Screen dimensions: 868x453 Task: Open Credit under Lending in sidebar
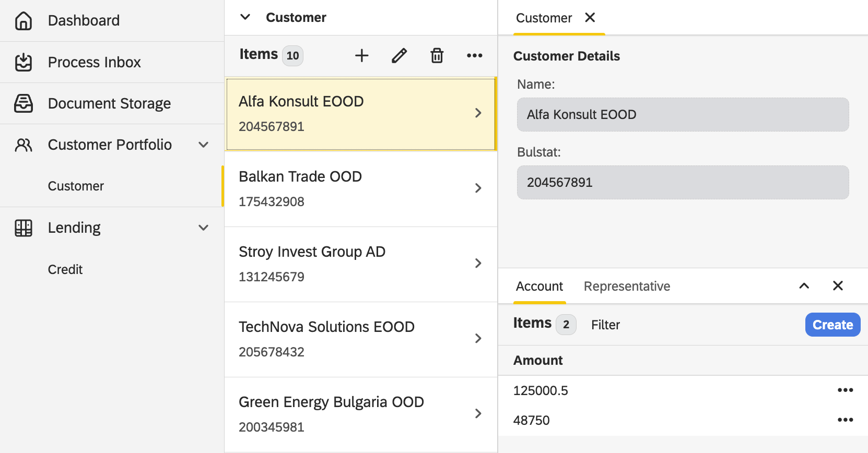pyautogui.click(x=65, y=269)
